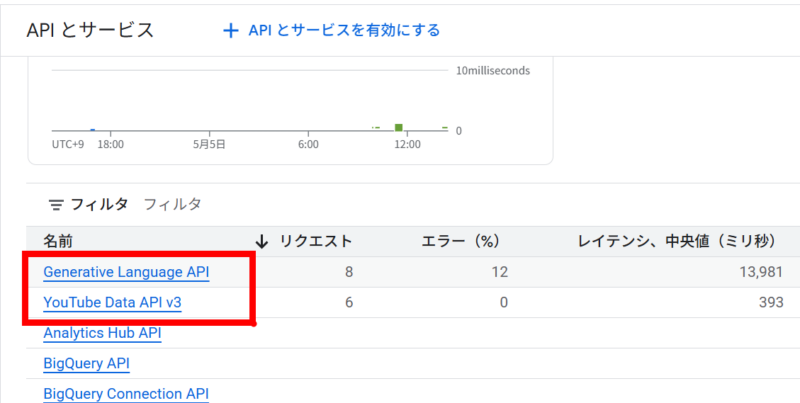Sort by レイテンシ、中央値 column header
This screenshot has height=403, width=800.
click(677, 241)
